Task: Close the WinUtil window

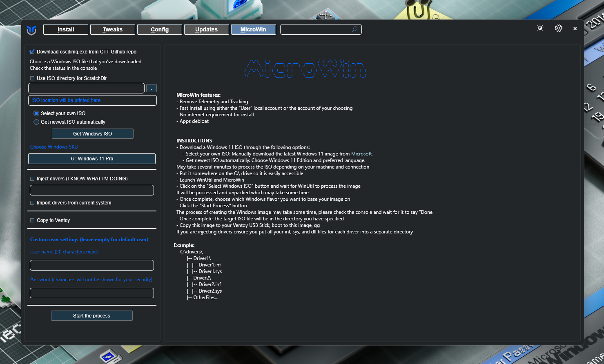Action: 575,29
